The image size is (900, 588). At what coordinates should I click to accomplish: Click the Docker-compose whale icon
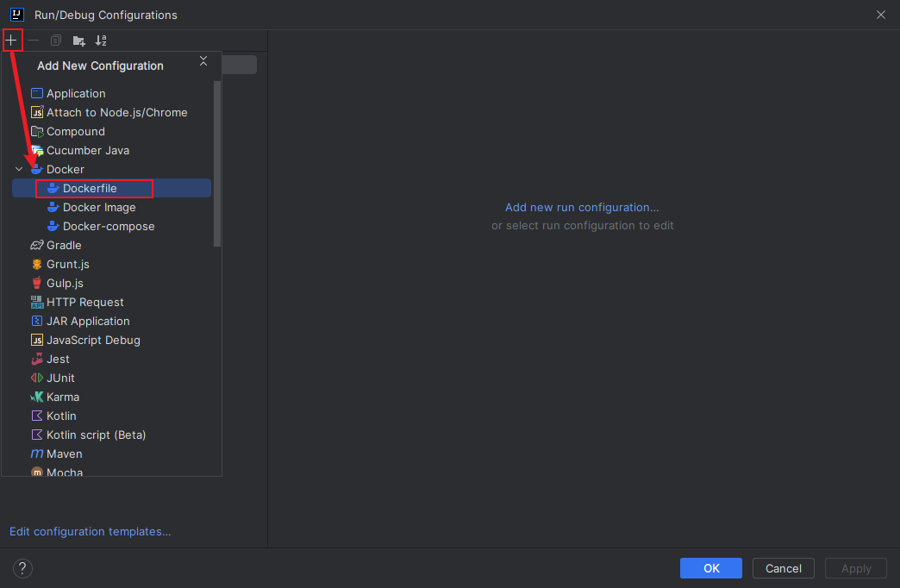point(53,226)
